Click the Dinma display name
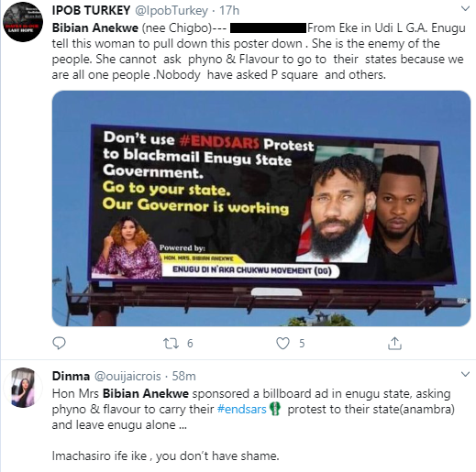This screenshot has height=472, width=476. [71, 376]
